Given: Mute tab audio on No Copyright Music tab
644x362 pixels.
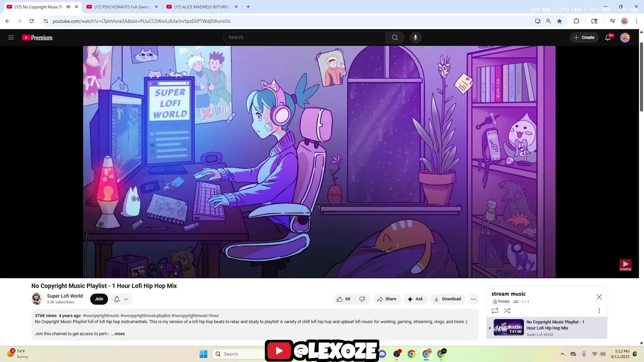Looking at the screenshot, I should point(68,7).
